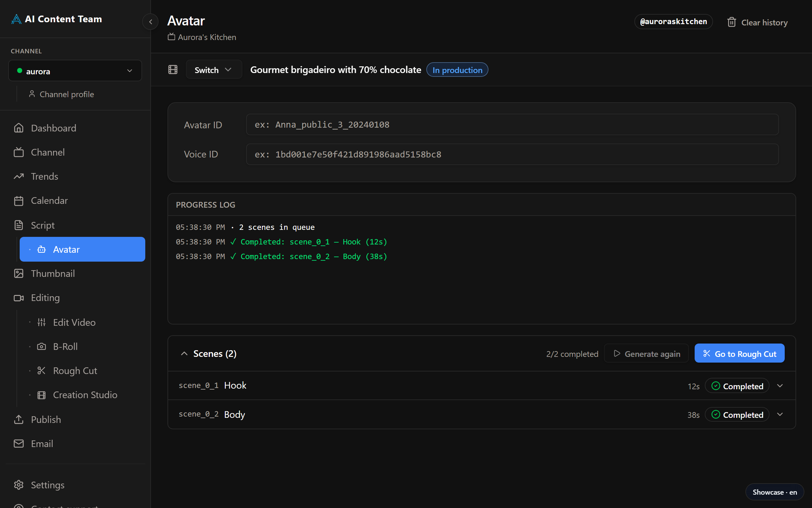Click log line '2 scenes in queue'
The image size is (812, 508).
(x=245, y=227)
